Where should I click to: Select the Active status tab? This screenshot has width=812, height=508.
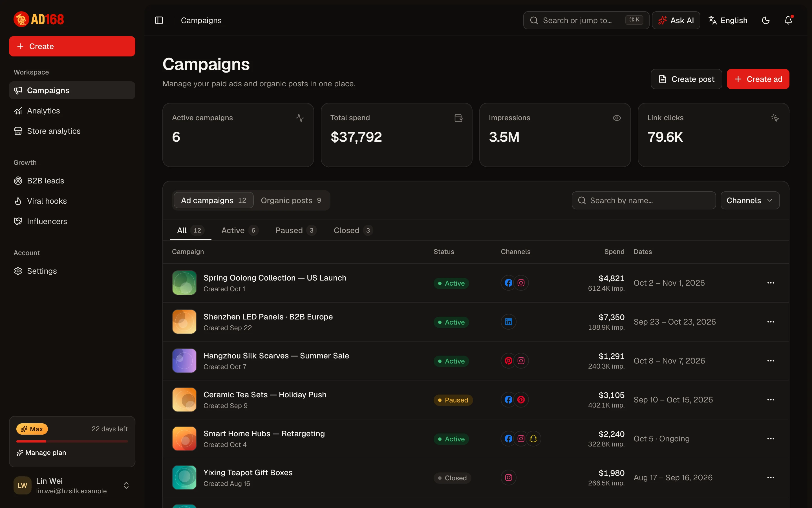click(x=240, y=231)
